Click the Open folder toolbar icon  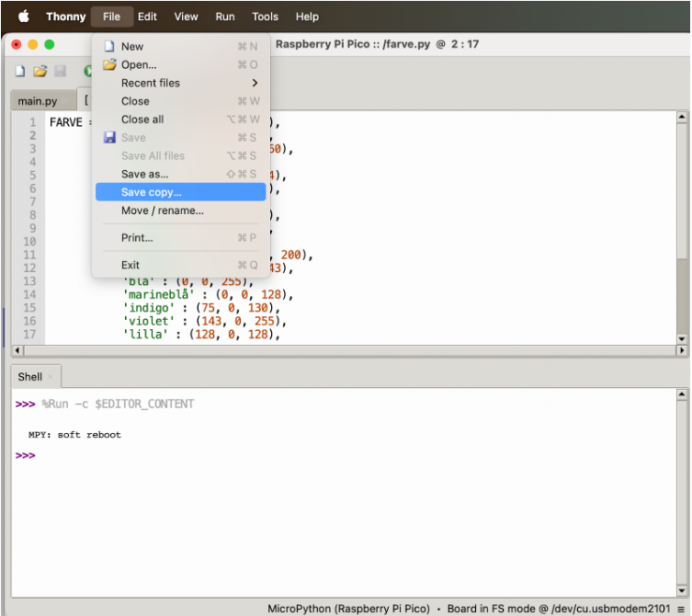[40, 71]
